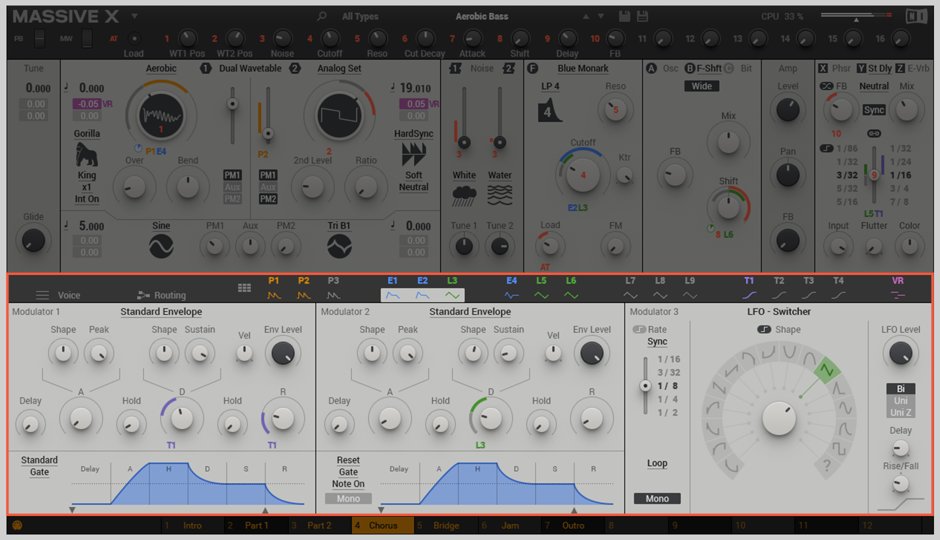Toggle the Sync button in delay effect
Image resolution: width=940 pixels, height=540 pixels.
pyautogui.click(x=873, y=110)
